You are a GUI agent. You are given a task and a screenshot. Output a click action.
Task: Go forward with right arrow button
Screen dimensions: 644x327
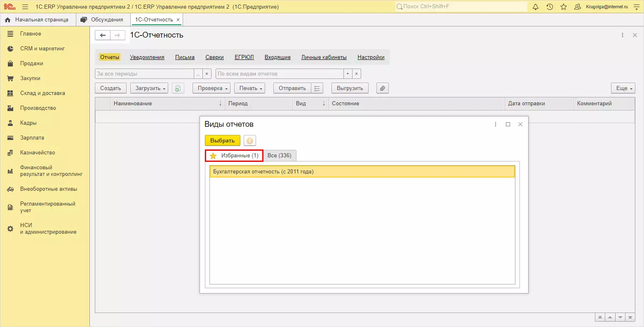[x=118, y=36]
